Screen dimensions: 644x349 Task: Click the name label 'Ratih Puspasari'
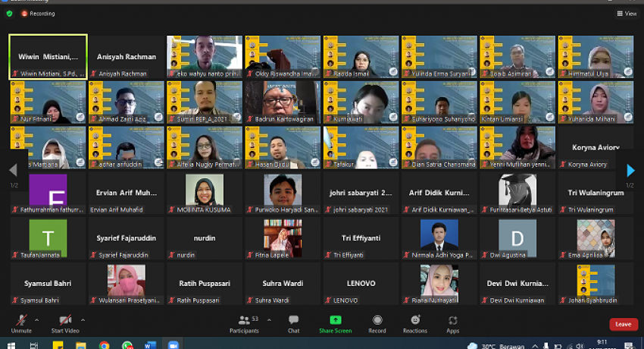pyautogui.click(x=198, y=300)
